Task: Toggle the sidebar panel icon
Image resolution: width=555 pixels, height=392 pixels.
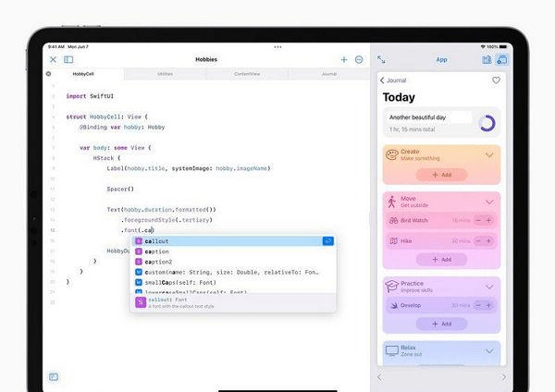Action: point(68,59)
